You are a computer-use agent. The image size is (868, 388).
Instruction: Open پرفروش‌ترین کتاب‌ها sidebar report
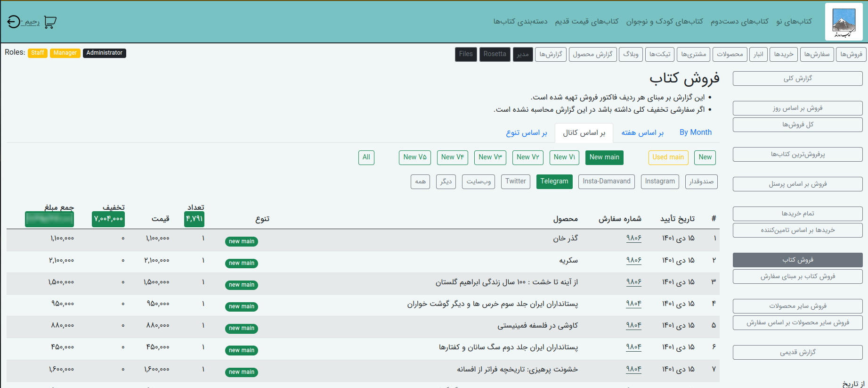pos(797,155)
